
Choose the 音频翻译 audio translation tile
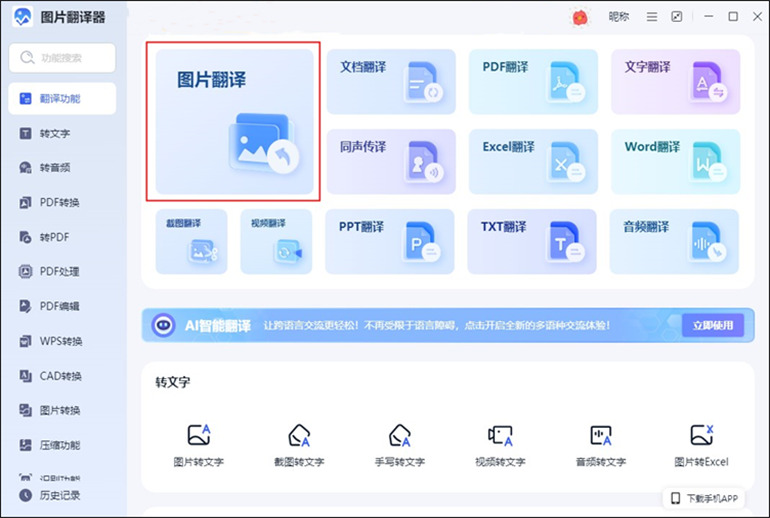tap(674, 241)
